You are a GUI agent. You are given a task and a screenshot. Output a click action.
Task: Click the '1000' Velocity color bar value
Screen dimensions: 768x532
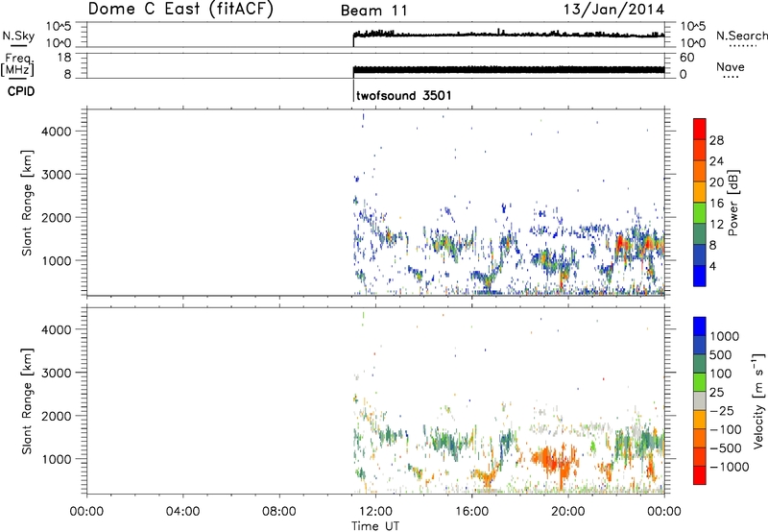pos(725,336)
